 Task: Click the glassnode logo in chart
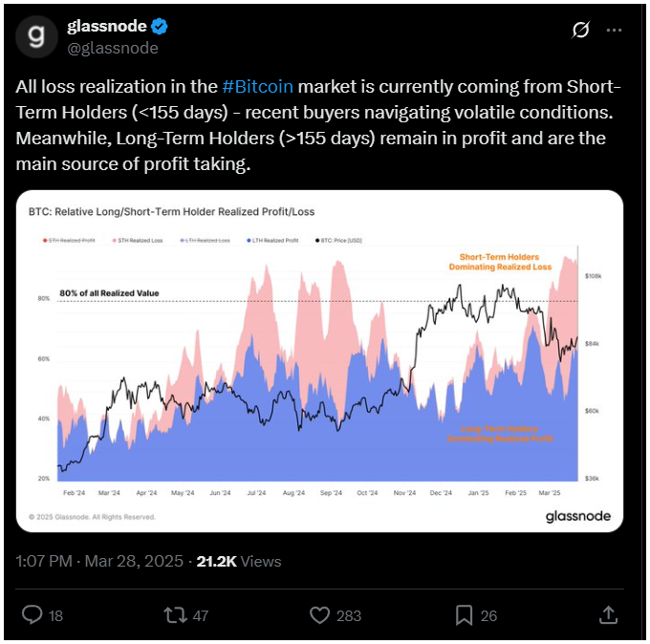click(x=578, y=516)
